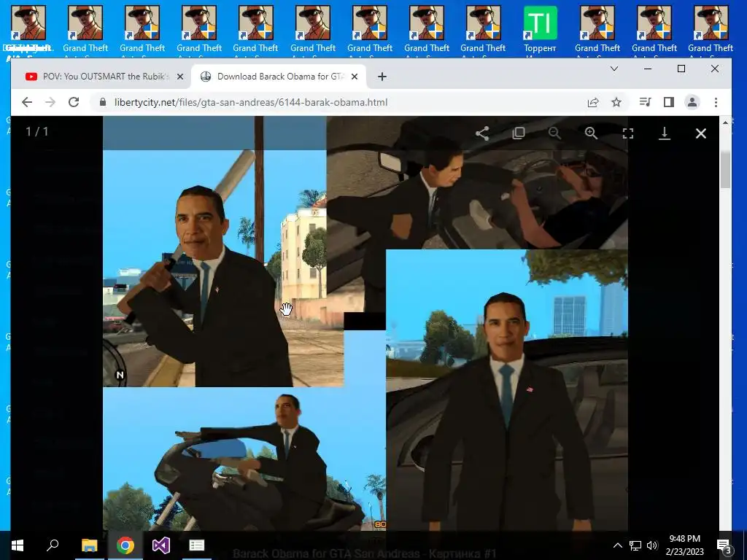Click the Obama on motorcycle screenshot
The height and width of the screenshot is (560, 747).
pyautogui.click(x=244, y=459)
